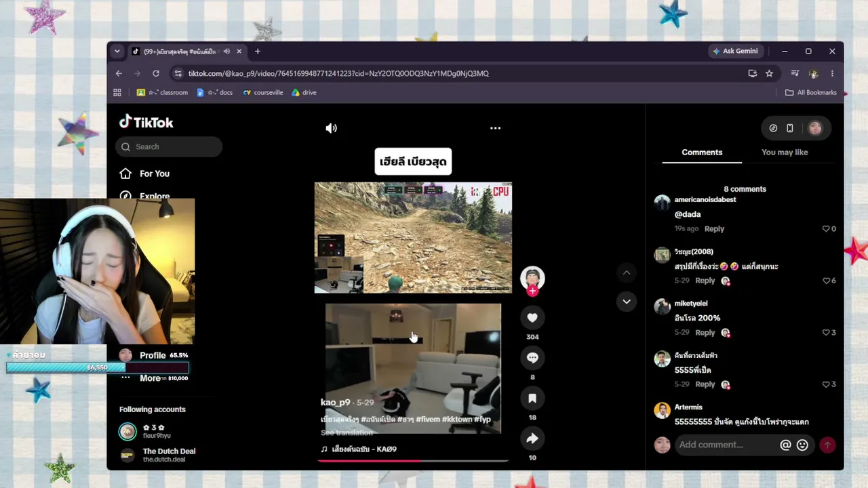The image size is (868, 488).
Task: Click See translation under the caption
Action: 347,432
